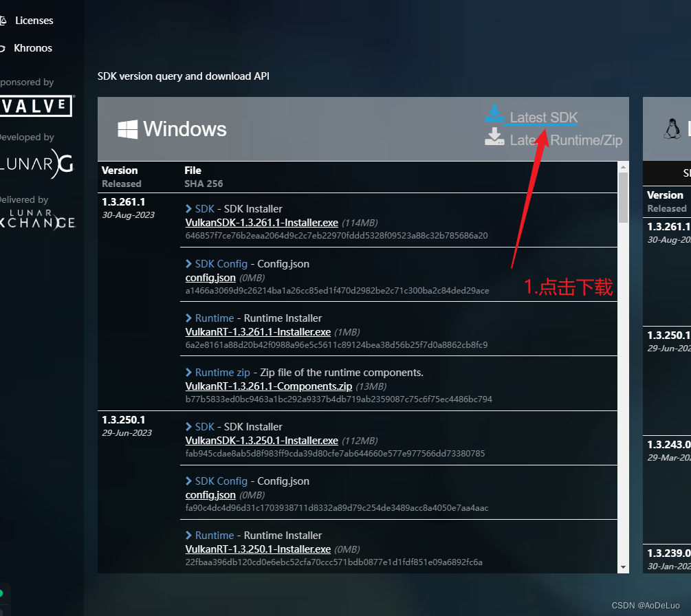Download VulkanSDK-1.3.261.1-Installer.exe
The width and height of the screenshot is (691, 616).
pos(262,223)
